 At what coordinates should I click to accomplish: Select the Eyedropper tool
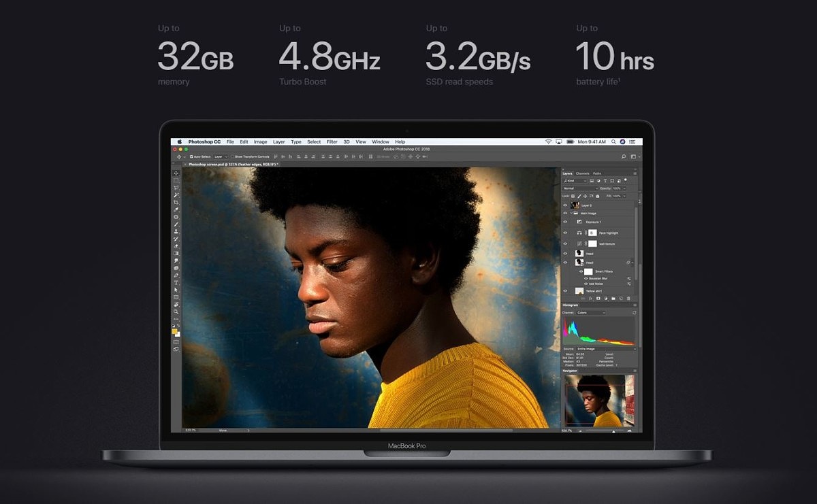176,209
